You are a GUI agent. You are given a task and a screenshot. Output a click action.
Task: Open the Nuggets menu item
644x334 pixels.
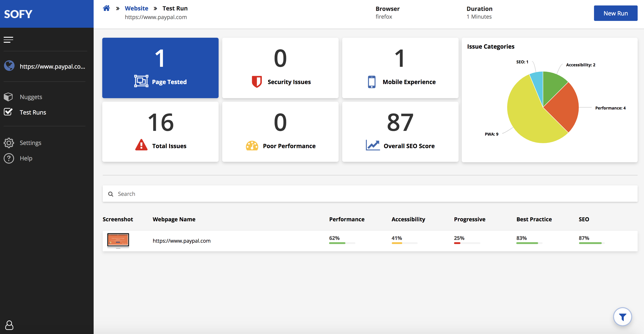(31, 97)
